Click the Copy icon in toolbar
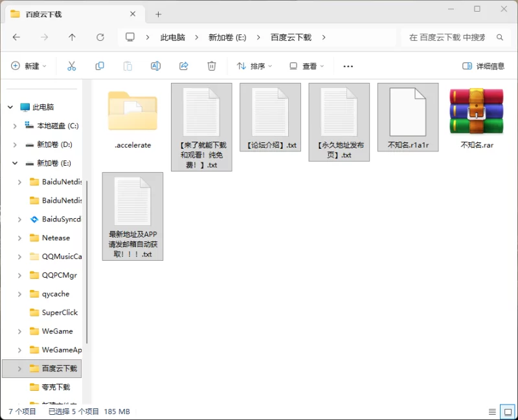The width and height of the screenshot is (518, 420). [100, 66]
